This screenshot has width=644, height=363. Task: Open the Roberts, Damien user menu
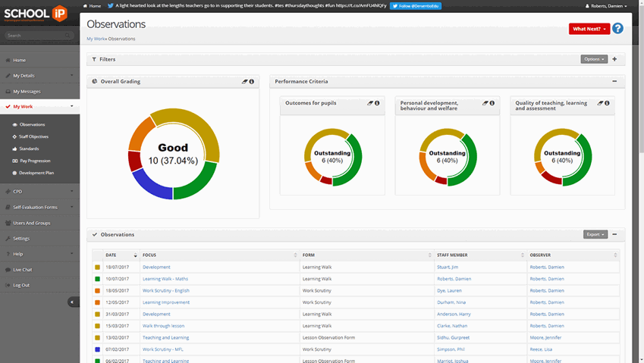606,6
